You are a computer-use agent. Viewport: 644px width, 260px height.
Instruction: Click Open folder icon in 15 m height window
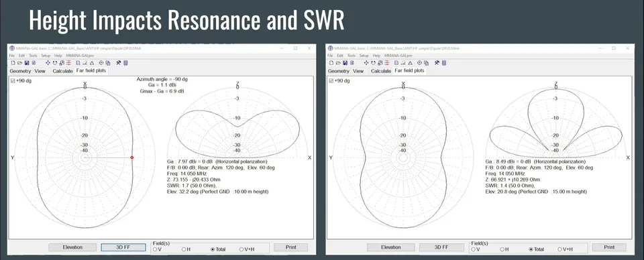pyautogui.click(x=338, y=63)
